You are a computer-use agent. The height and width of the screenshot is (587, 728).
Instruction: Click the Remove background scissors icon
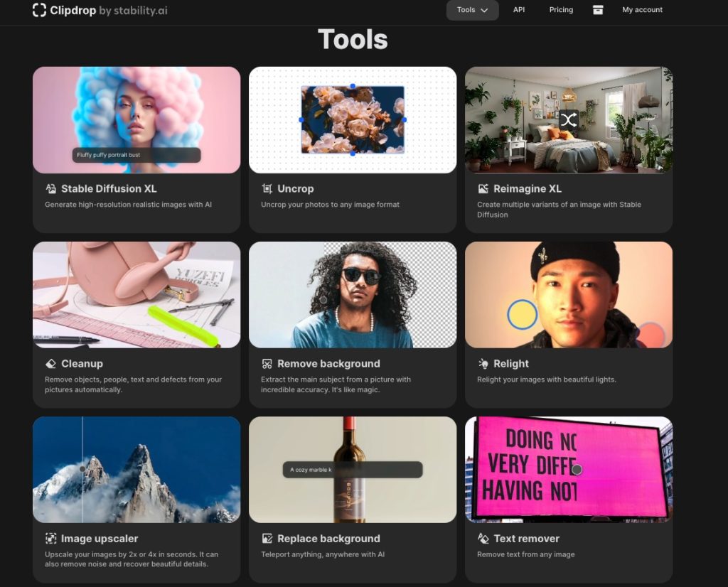coord(267,364)
